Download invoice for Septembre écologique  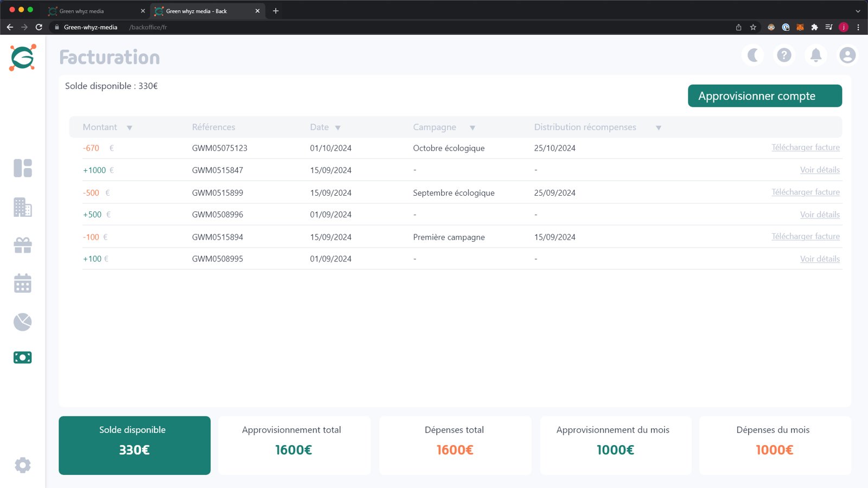(806, 192)
